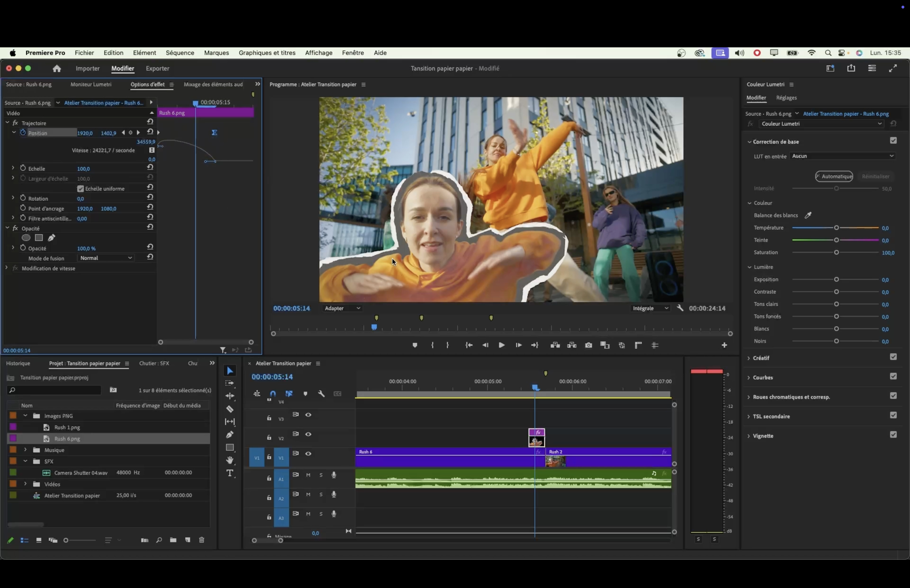Select the Type tool
This screenshot has width=910, height=588.
230,473
